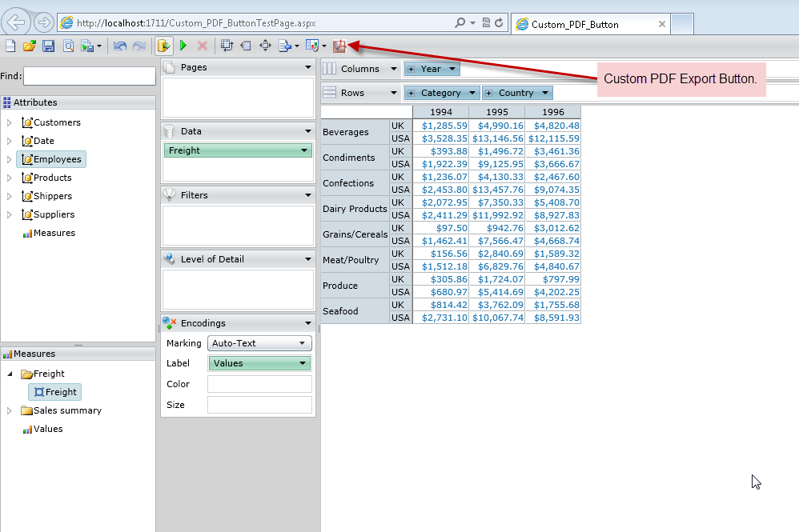This screenshot has width=799, height=532.
Task: Click the page-with-blue-arrow toolbar icon
Action: coord(285,46)
